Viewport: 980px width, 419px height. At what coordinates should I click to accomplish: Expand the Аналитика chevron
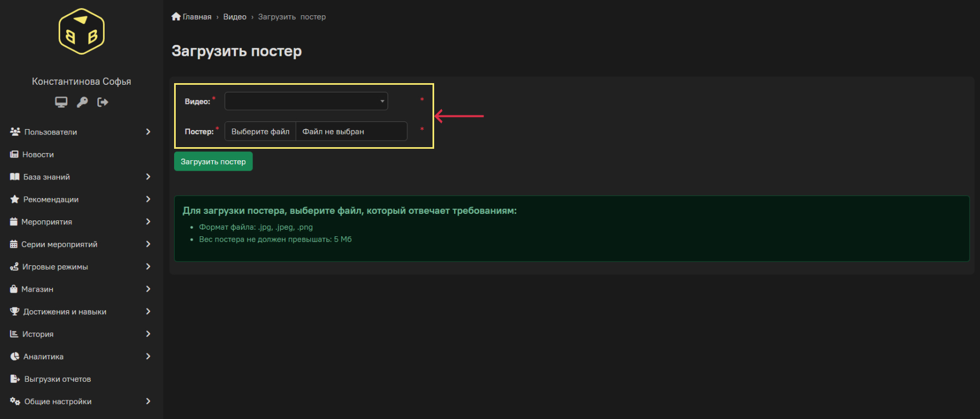(148, 356)
